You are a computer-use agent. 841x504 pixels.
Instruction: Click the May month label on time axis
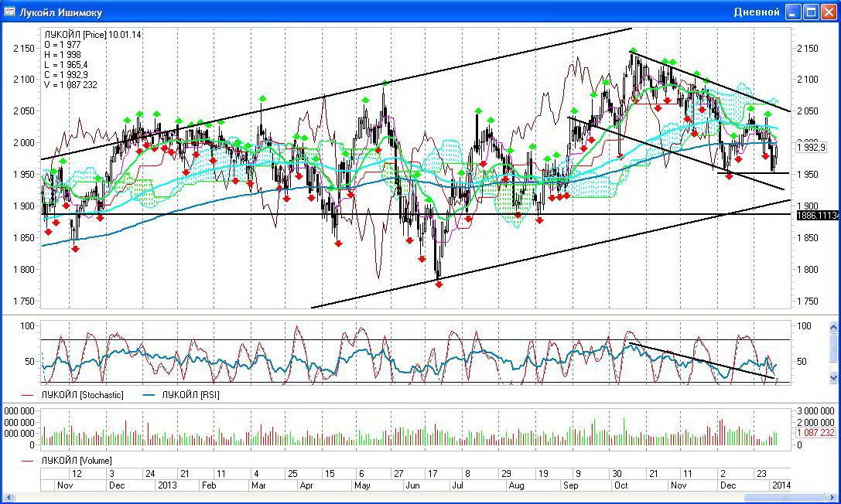(362, 485)
